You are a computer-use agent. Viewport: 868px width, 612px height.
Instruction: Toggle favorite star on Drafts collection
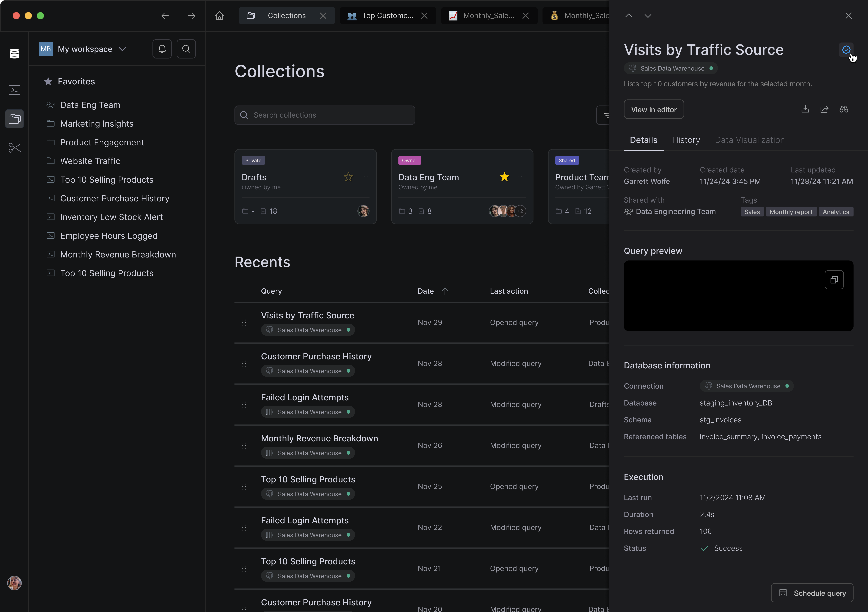click(348, 177)
